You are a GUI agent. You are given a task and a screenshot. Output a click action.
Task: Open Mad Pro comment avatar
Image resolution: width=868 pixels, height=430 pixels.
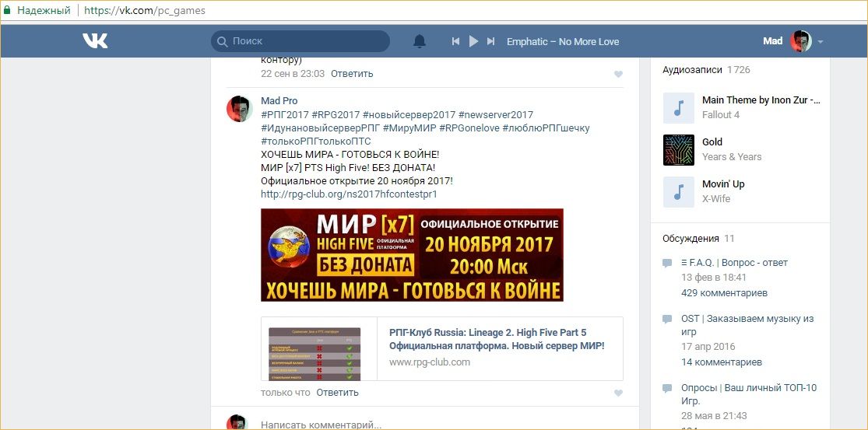240,109
